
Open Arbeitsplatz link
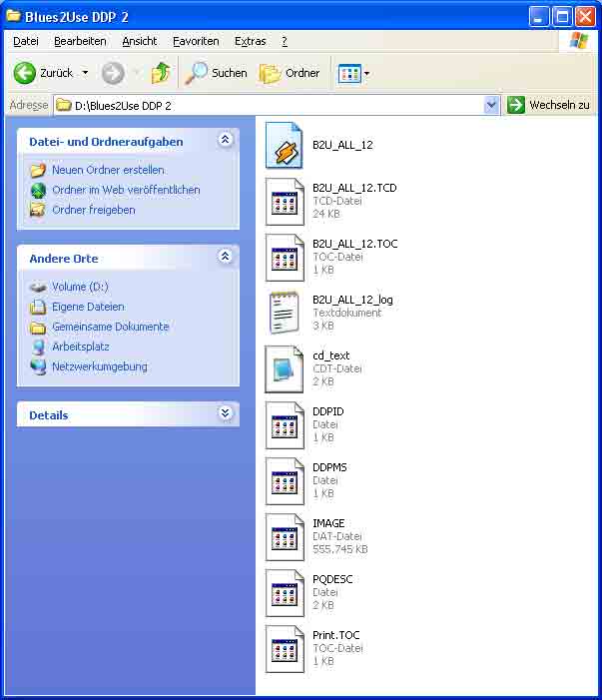(x=80, y=347)
